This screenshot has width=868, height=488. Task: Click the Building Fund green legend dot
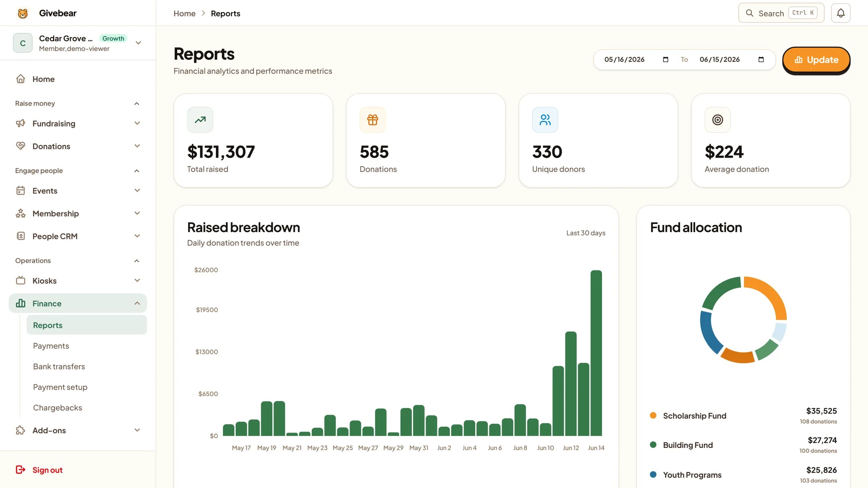pos(653,445)
